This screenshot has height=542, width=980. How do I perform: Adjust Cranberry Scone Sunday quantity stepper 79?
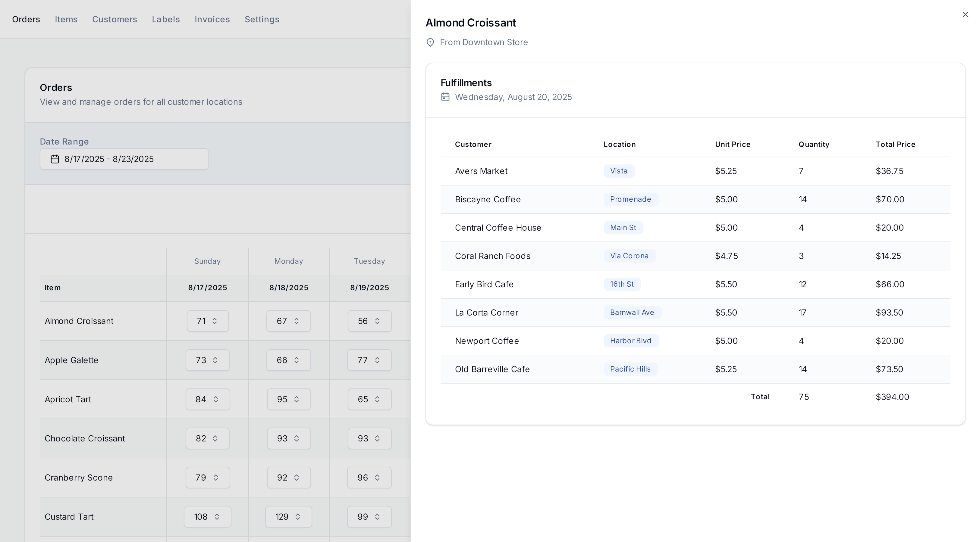208,477
